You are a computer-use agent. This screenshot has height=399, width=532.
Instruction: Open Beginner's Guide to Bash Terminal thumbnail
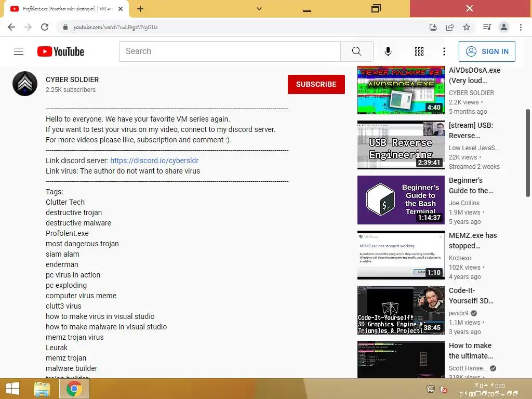(401, 200)
